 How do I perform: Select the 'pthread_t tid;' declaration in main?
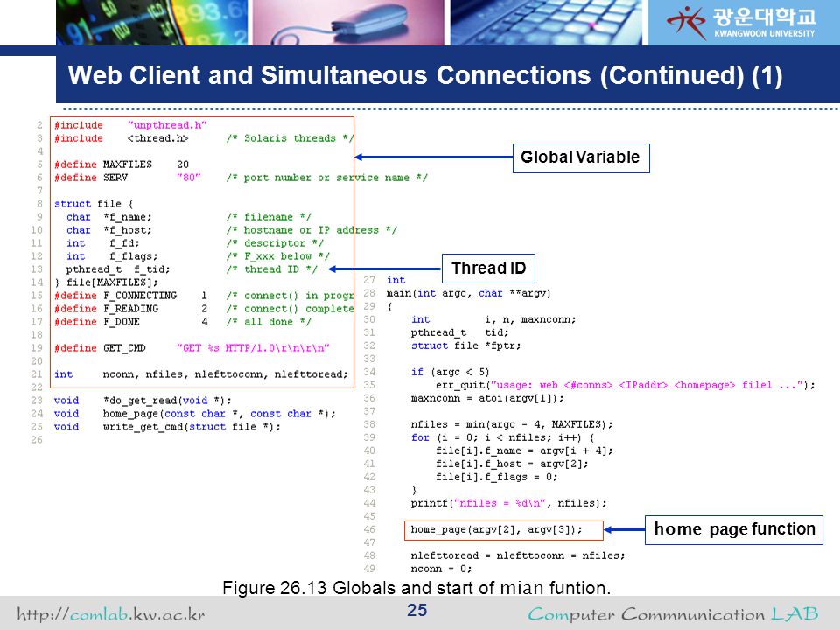(459, 332)
